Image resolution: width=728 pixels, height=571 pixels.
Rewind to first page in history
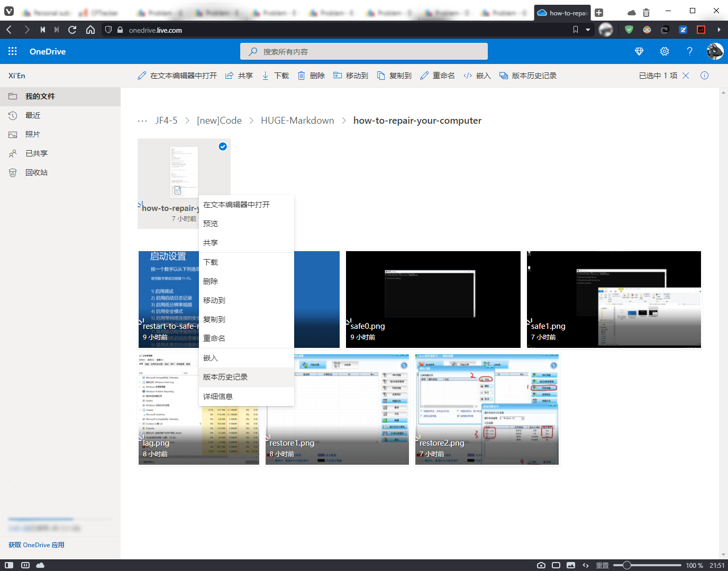point(42,30)
